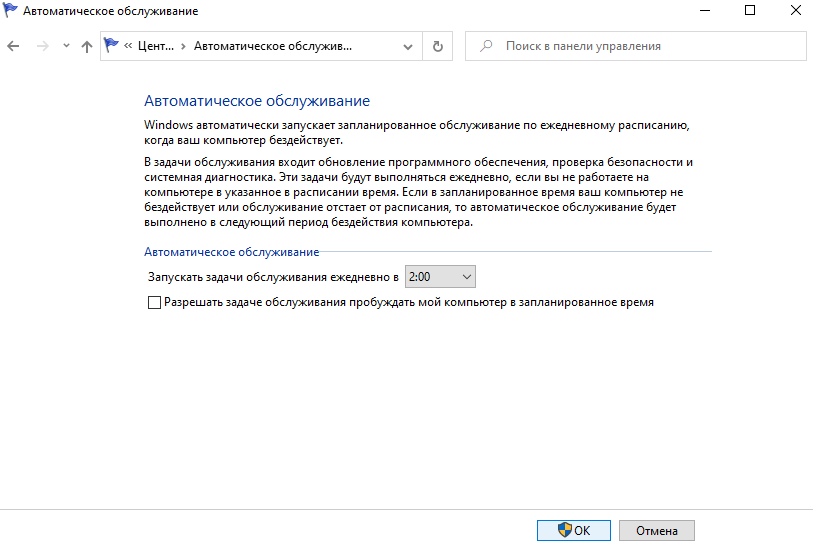Click the flag icon in the address bar

[112, 46]
